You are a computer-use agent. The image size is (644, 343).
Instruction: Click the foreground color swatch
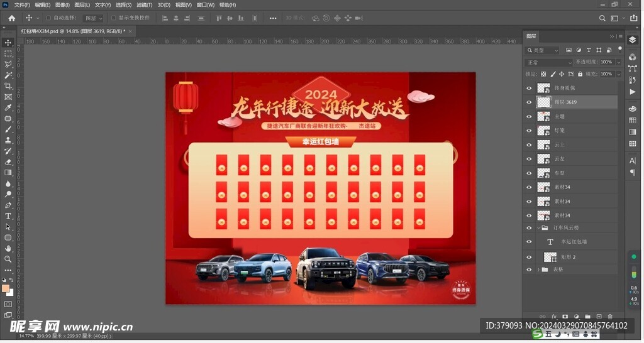click(x=6, y=288)
